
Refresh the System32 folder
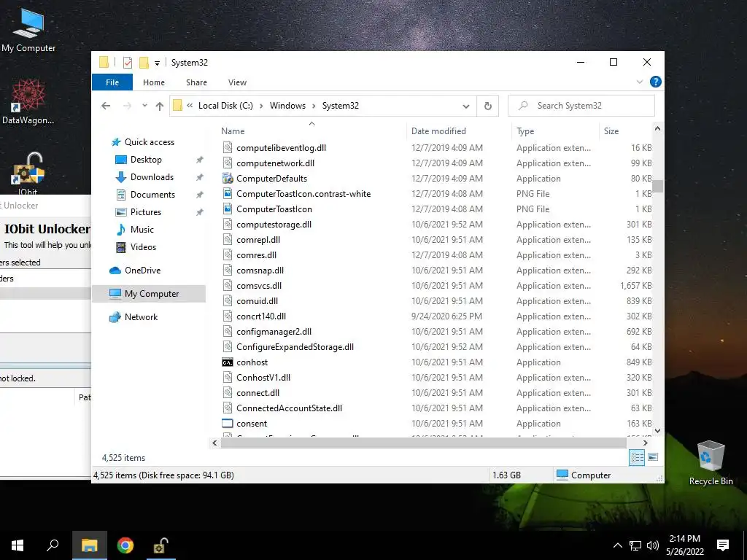click(x=488, y=106)
